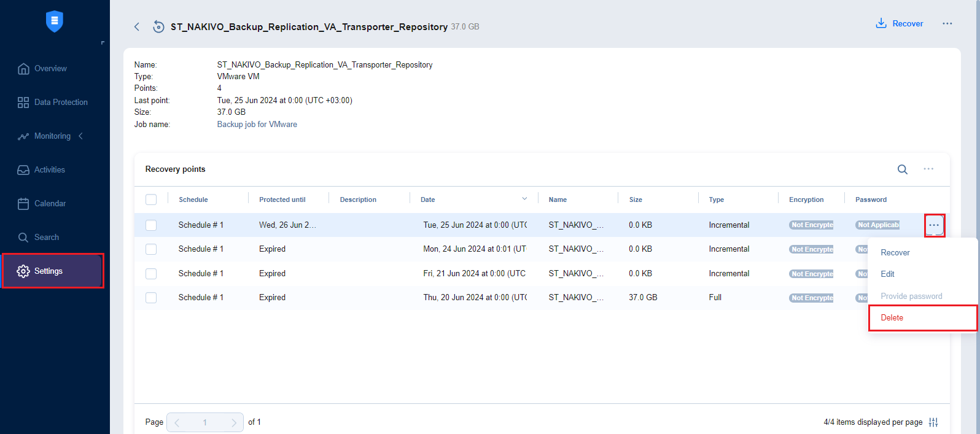
Task: Toggle the select-all recovery points checkbox
Action: 151,200
